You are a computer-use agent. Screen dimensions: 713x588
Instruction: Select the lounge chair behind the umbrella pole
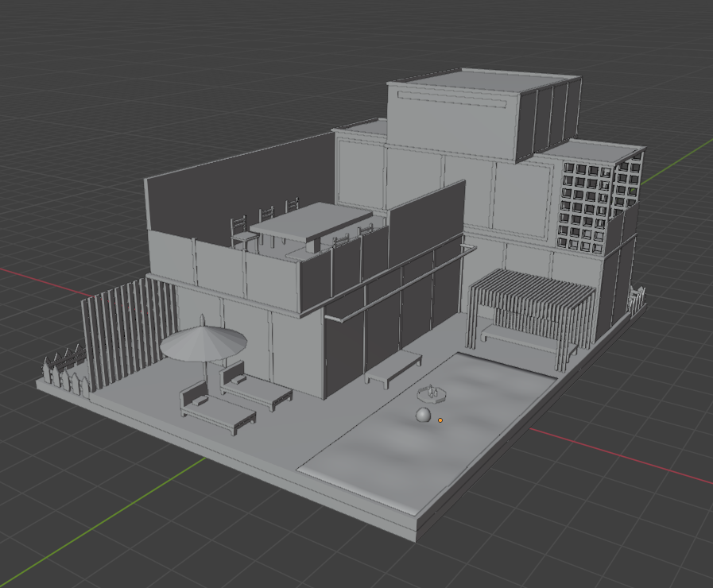click(x=255, y=386)
